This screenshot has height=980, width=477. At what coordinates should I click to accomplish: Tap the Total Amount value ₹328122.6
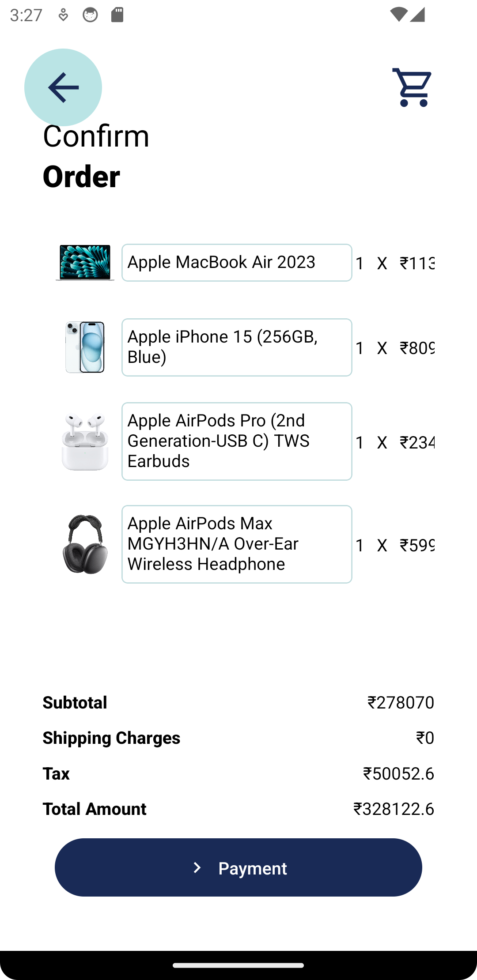pyautogui.click(x=394, y=809)
